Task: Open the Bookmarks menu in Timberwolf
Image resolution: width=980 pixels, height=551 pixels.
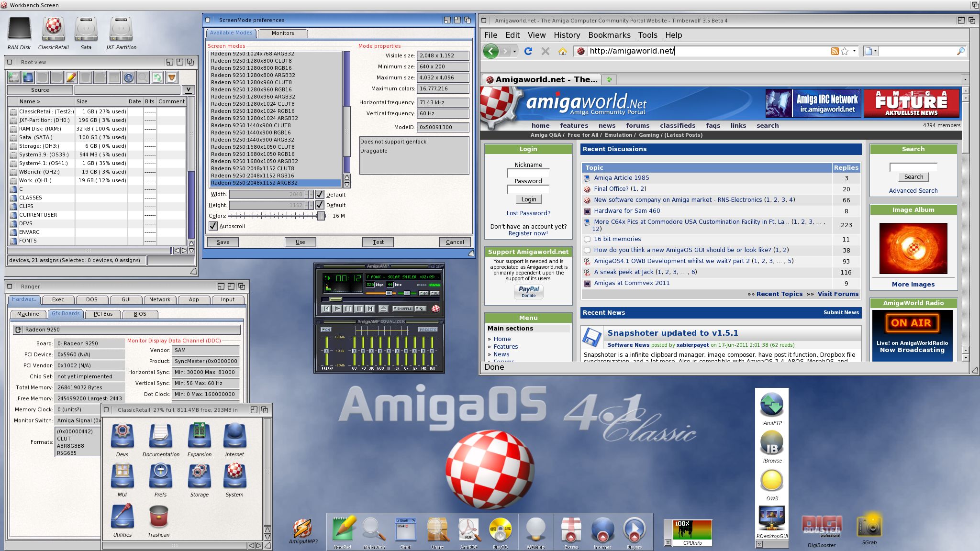Action: [x=609, y=35]
